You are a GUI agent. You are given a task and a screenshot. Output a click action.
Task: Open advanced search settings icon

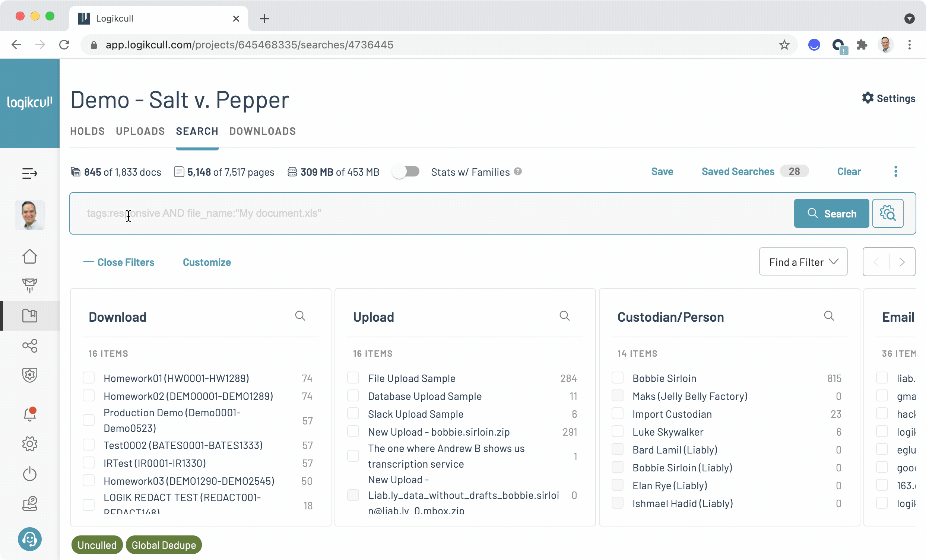[888, 213]
